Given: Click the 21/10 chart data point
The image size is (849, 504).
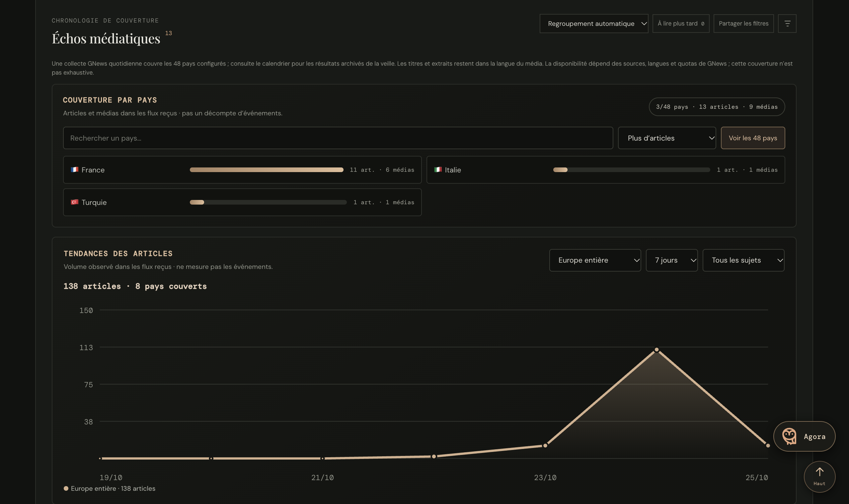Looking at the screenshot, I should [x=322, y=458].
